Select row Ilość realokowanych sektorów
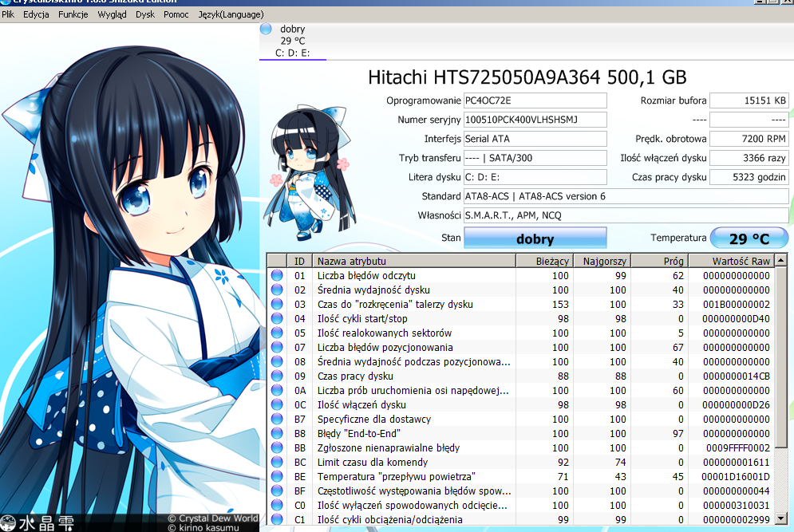This screenshot has height=532, width=794. [520, 333]
